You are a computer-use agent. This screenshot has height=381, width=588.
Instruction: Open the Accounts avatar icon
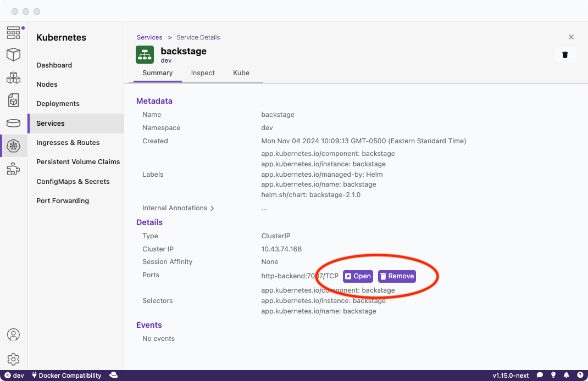tap(13, 334)
